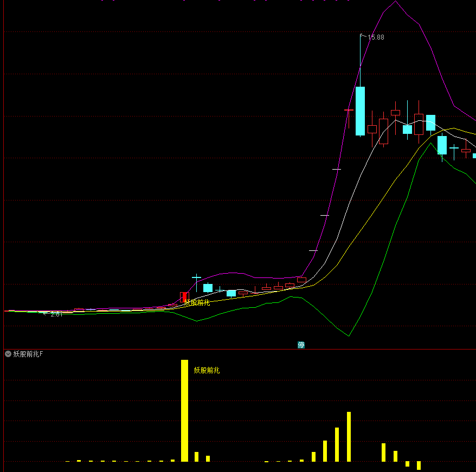476x472 pixels.
Task: Select the cyan cross doji after the signal candle
Action: click(x=196, y=277)
